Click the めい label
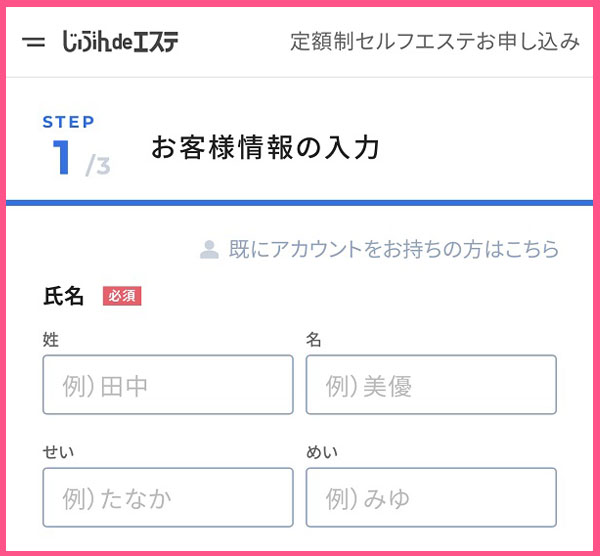Screen dimensions: 600x556 tap(321, 452)
